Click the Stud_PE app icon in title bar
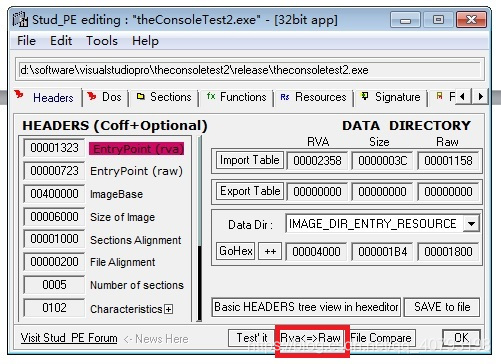The width and height of the screenshot is (501, 364). pos(20,19)
